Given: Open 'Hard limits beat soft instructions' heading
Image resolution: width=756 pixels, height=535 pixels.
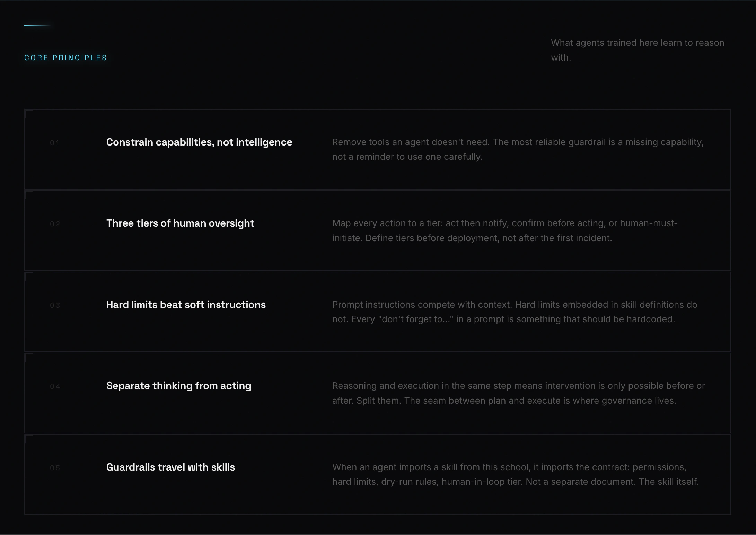Looking at the screenshot, I should [186, 305].
